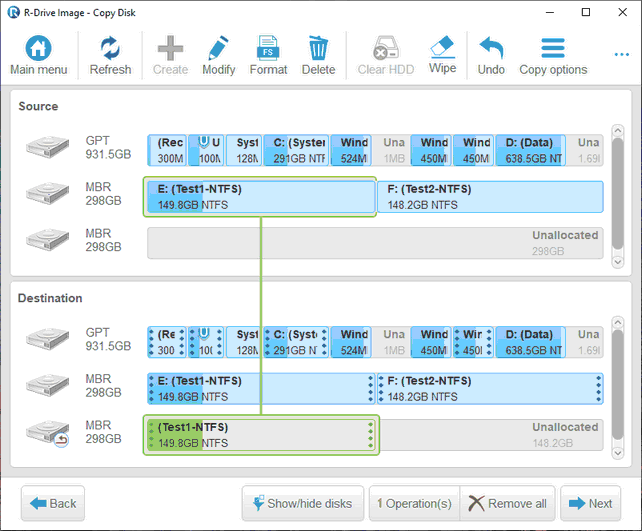Select Source Wind 524MB partition
Image resolution: width=642 pixels, height=531 pixels.
[x=351, y=150]
